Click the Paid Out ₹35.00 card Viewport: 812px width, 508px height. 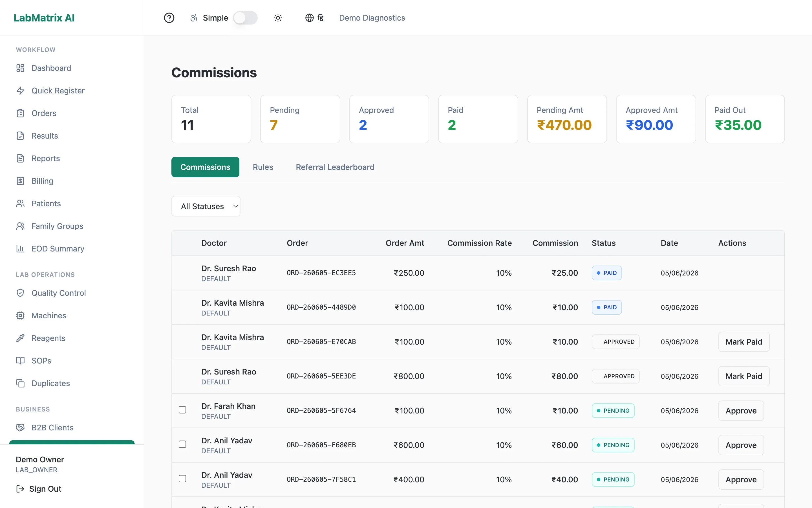pos(745,119)
